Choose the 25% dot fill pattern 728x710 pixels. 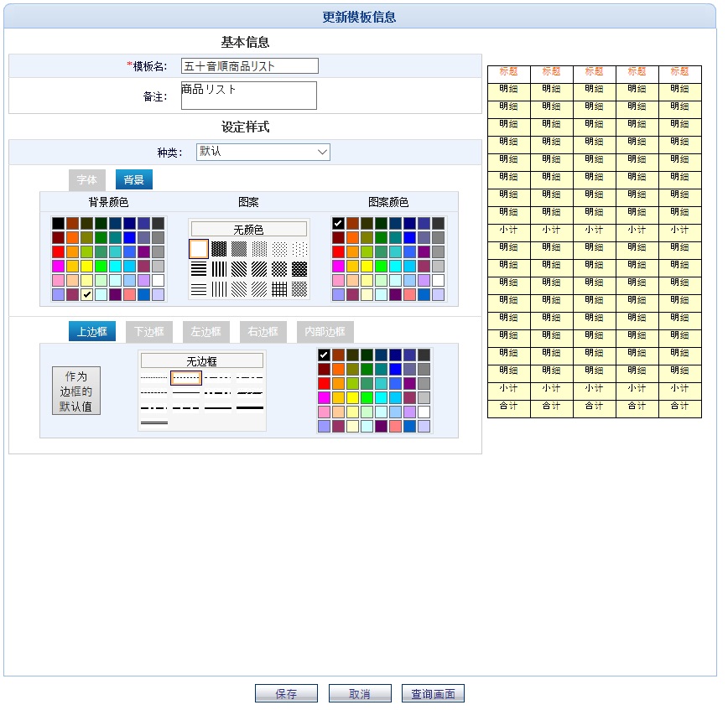[x=259, y=249]
